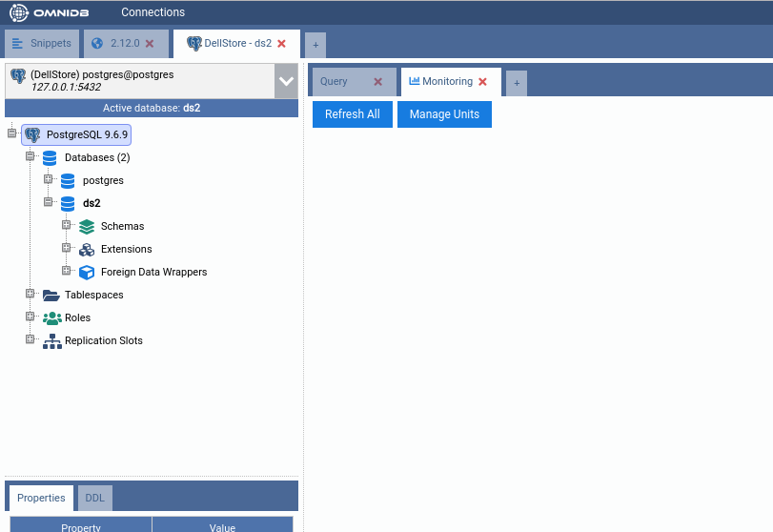Click the globe icon on 2.12.0 tab

[x=97, y=44]
